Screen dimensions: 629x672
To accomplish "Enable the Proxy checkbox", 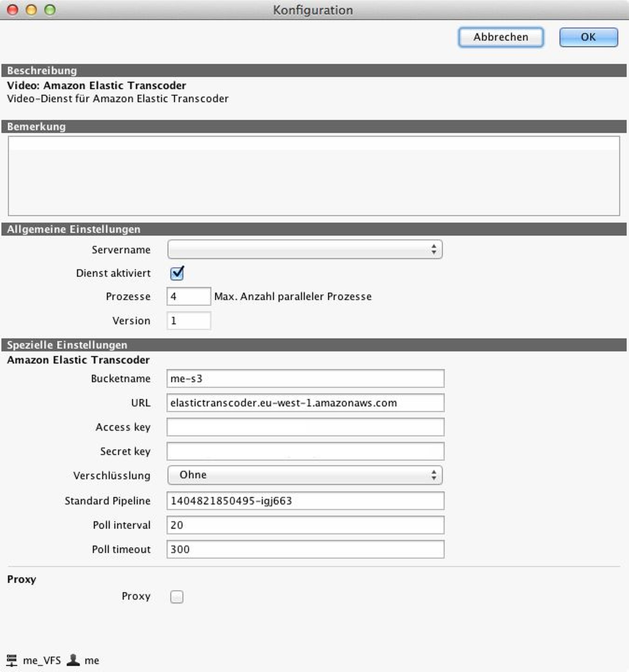I will (177, 597).
